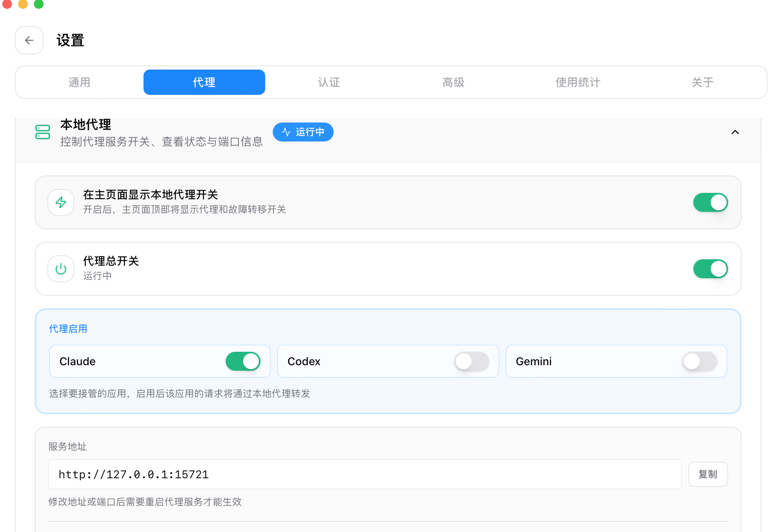Screen dimensions: 770x532
Task: Click the lightning icon in the first setting row
Action: click(61, 202)
